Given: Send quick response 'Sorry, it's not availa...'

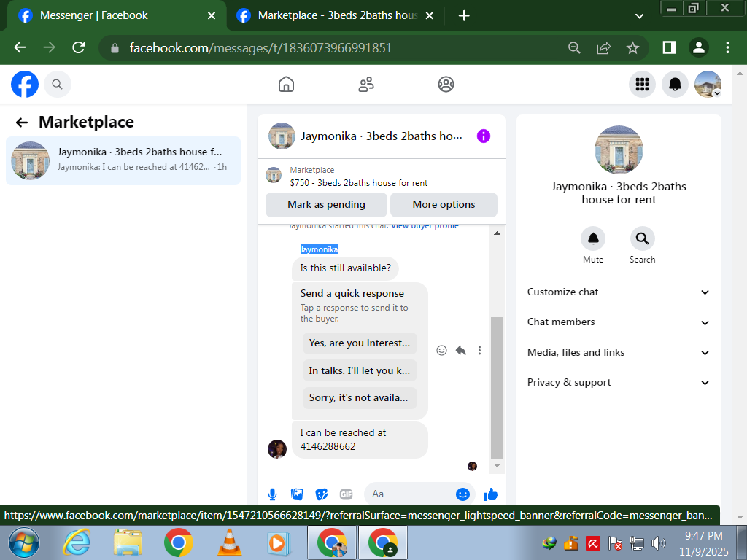Looking at the screenshot, I should (360, 397).
